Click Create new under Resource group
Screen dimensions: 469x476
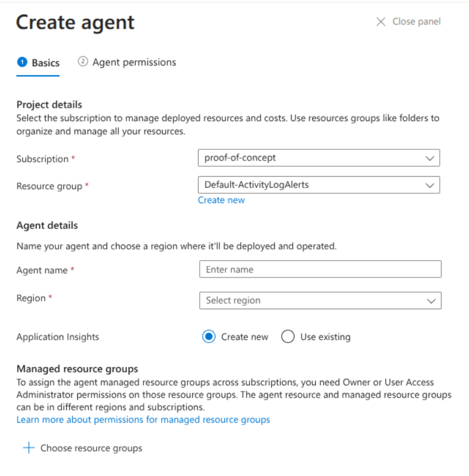click(221, 200)
